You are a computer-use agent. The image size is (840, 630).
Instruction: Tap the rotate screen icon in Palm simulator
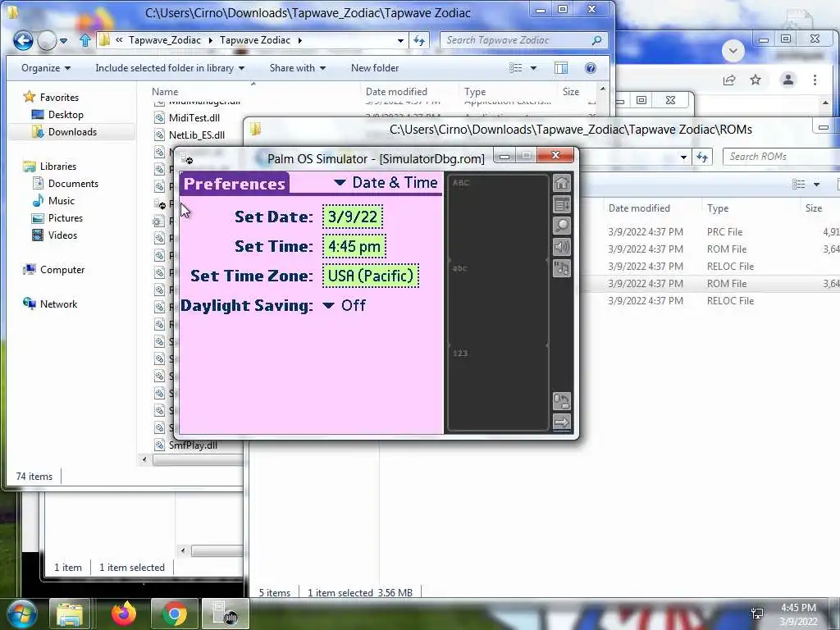[561, 400]
